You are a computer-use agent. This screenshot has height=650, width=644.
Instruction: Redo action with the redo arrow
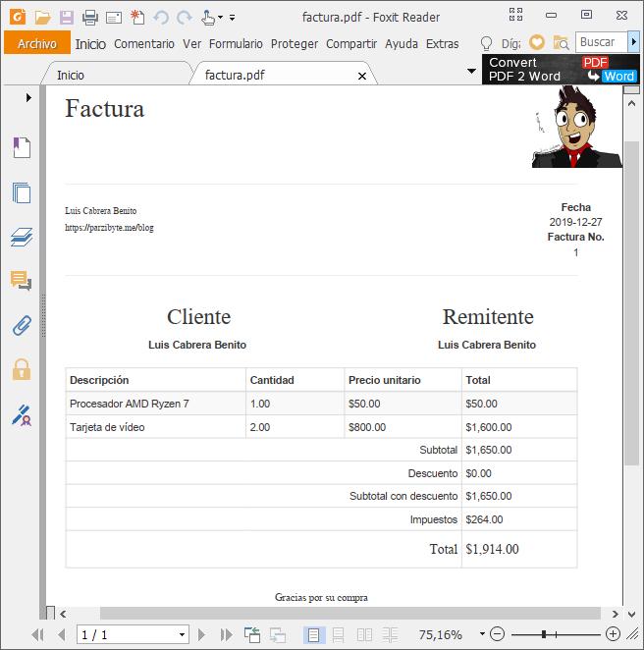click(x=185, y=18)
